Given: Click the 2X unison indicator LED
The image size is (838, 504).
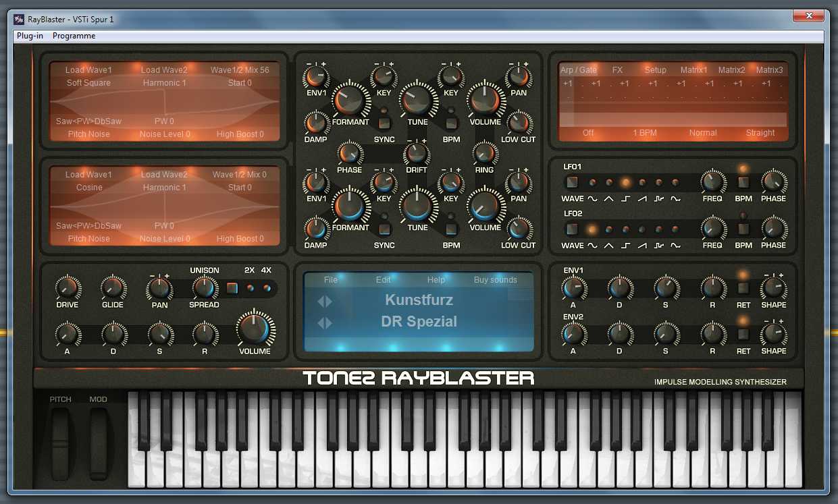Looking at the screenshot, I should tap(250, 288).
